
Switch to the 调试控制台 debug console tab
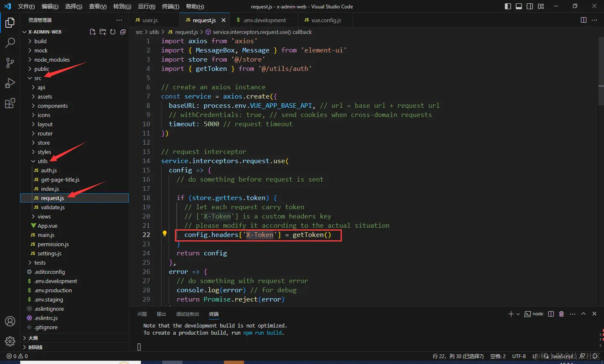(187, 314)
